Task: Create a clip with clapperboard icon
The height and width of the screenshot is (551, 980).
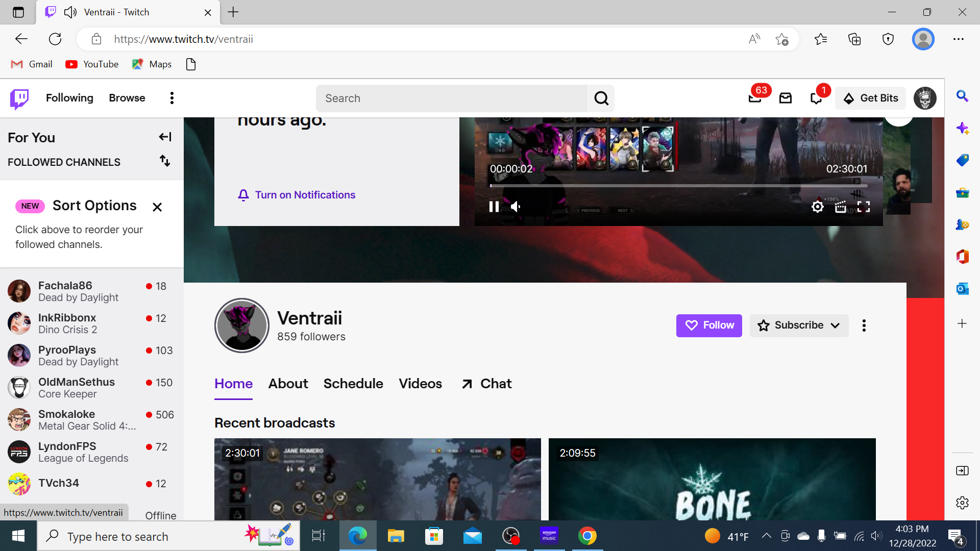Action: (841, 207)
